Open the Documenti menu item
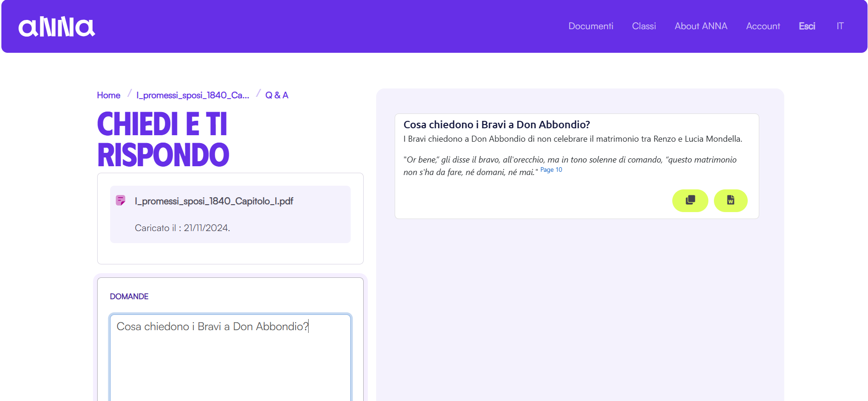Image resolution: width=868 pixels, height=401 pixels. 590,26
